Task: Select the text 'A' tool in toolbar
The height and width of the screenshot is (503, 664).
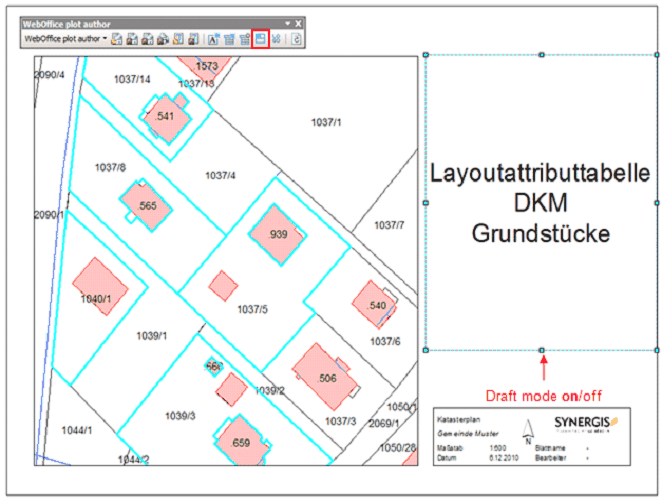Action: 213,39
